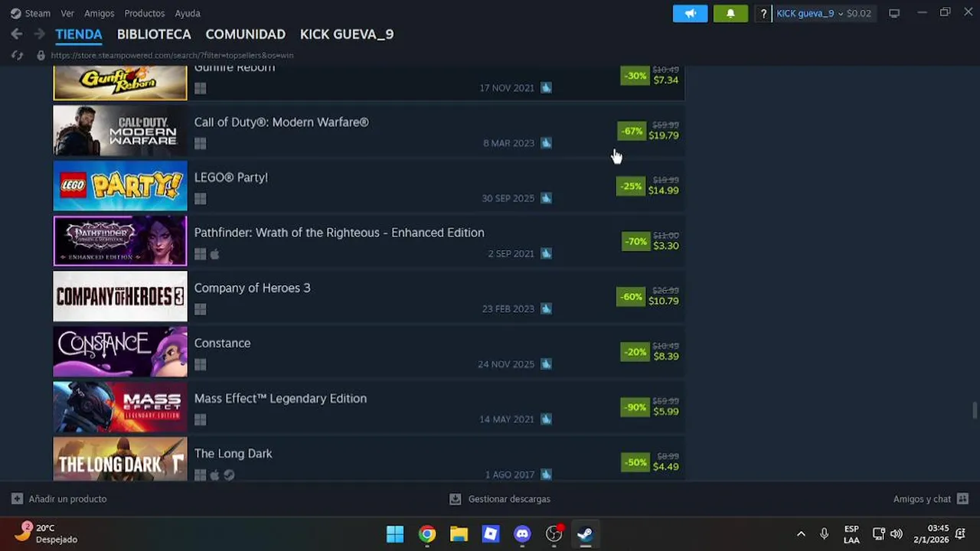
Task: Open the Windows Start button
Action: coord(395,534)
